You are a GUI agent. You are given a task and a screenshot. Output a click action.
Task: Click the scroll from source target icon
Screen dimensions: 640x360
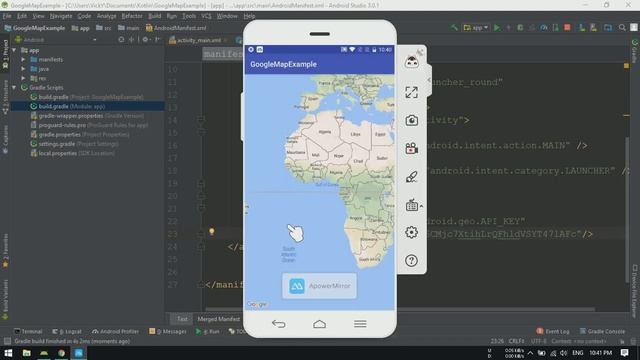121,40
